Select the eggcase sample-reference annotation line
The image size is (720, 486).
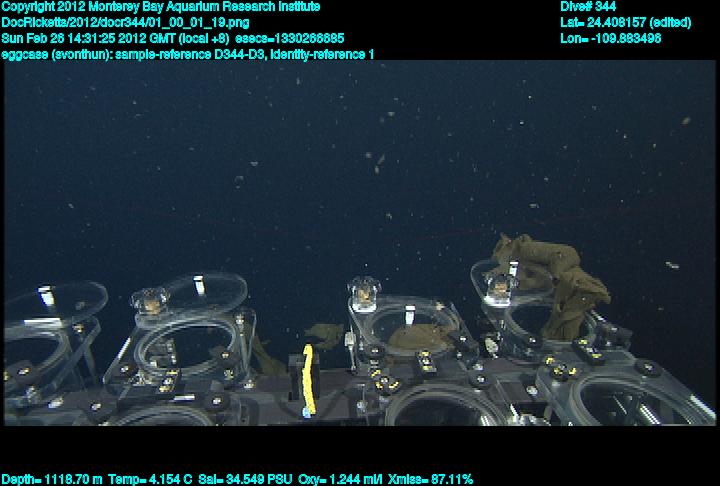[188, 54]
